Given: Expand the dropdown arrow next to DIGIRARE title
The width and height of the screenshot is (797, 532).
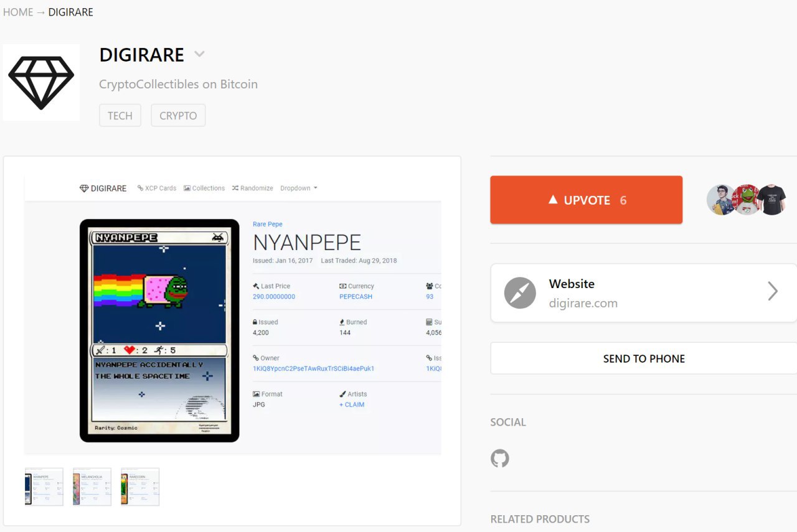Looking at the screenshot, I should 199,54.
